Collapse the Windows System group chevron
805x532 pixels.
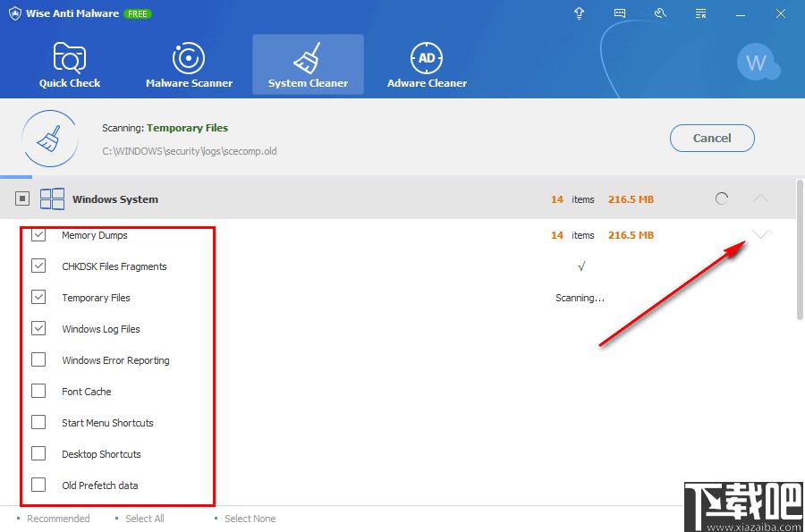(x=761, y=198)
